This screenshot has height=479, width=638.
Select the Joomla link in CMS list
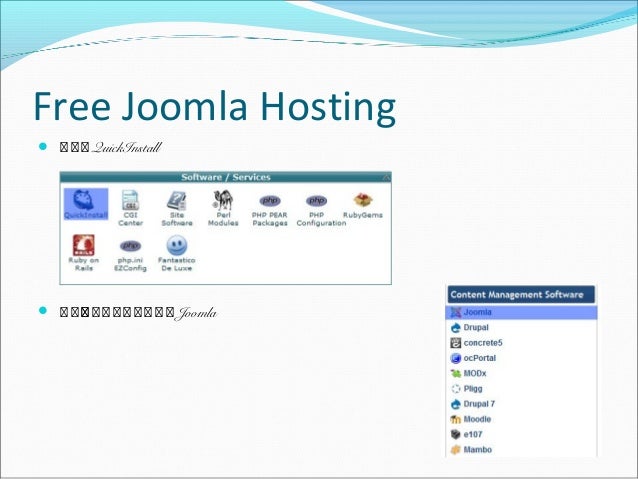click(478, 312)
